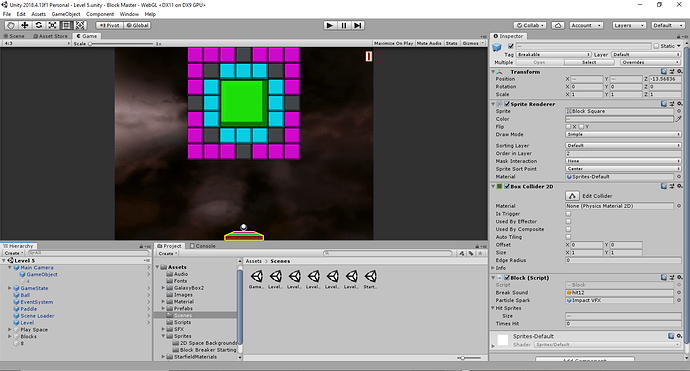690x371 pixels.
Task: Expand the Info section of collider
Action: (493, 268)
